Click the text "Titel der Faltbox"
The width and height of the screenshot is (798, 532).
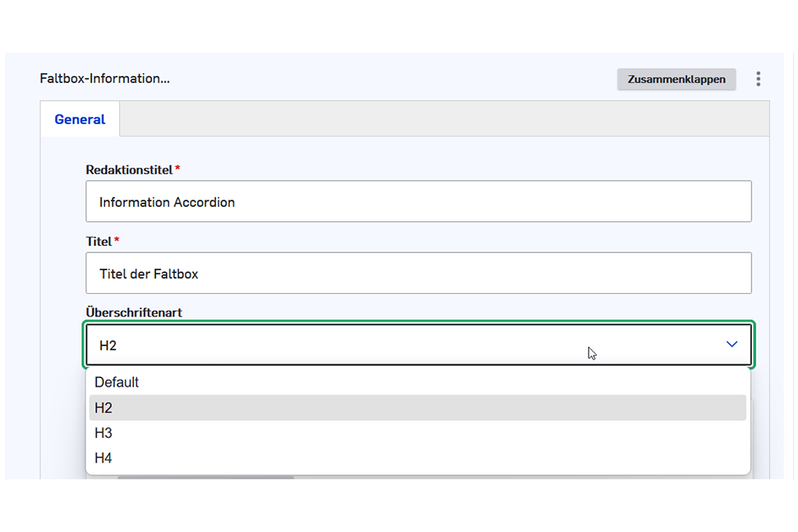tap(149, 274)
